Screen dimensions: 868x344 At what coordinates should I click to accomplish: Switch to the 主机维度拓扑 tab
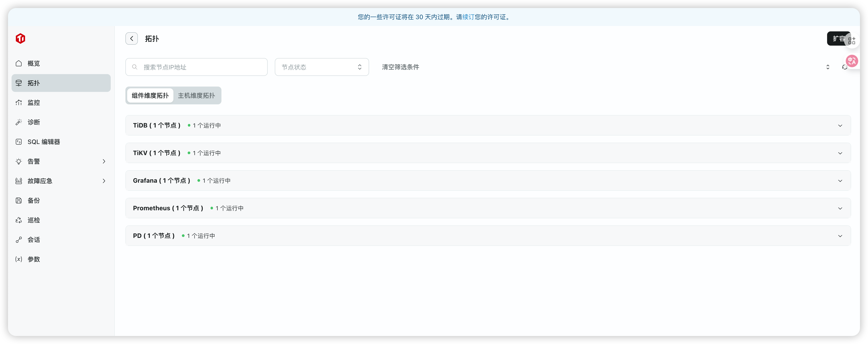coord(196,95)
